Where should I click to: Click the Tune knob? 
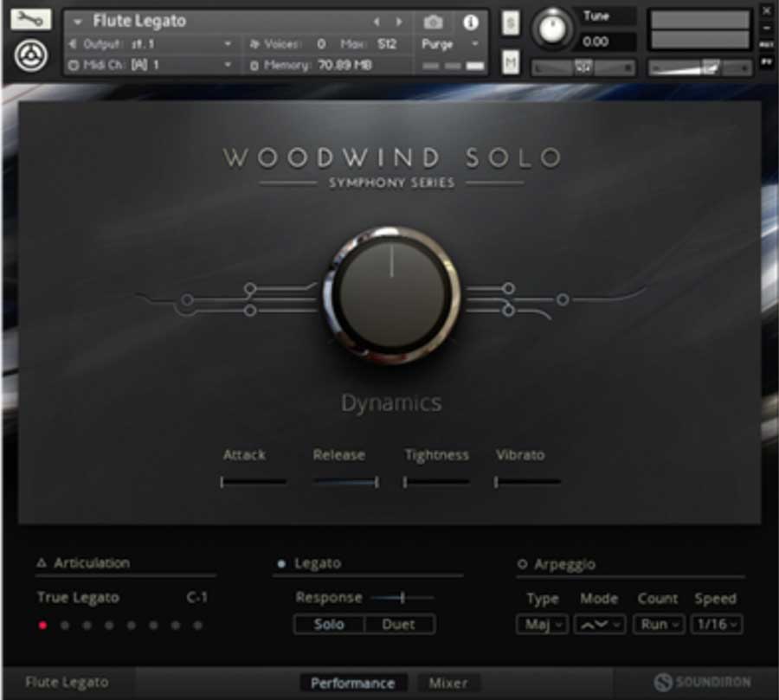(x=552, y=28)
